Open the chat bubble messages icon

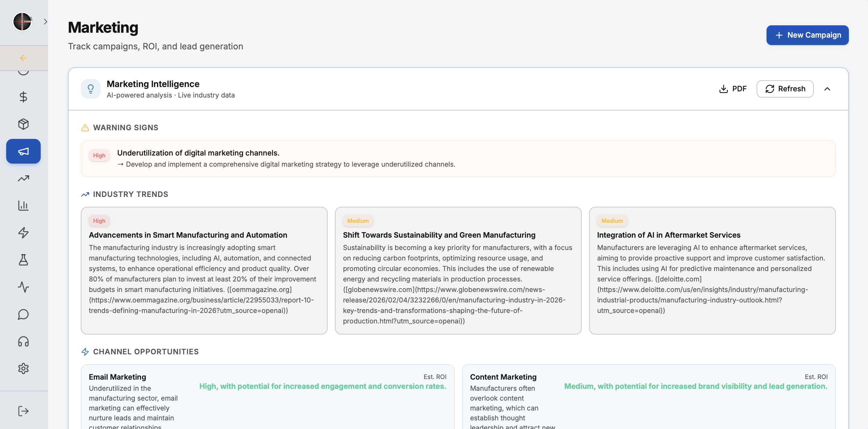point(23,314)
